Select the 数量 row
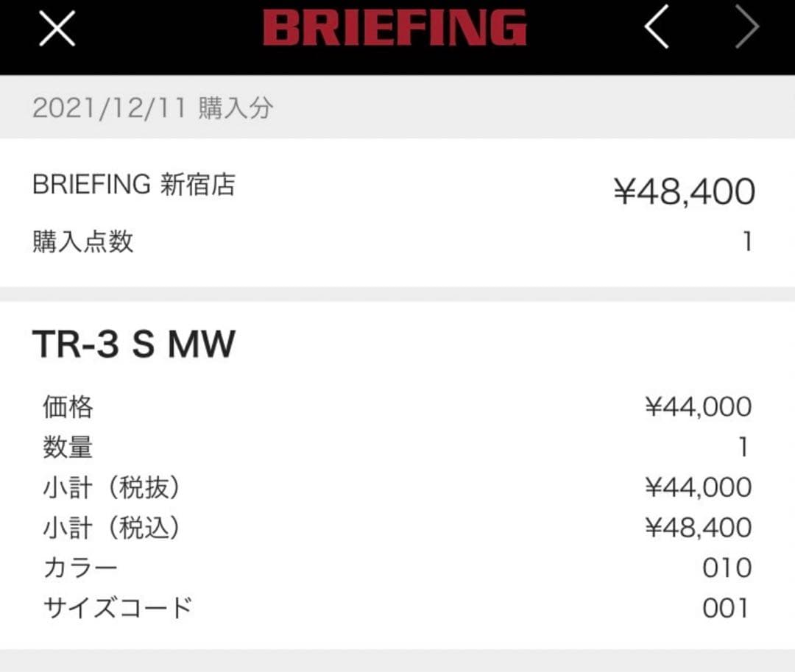 point(67,447)
